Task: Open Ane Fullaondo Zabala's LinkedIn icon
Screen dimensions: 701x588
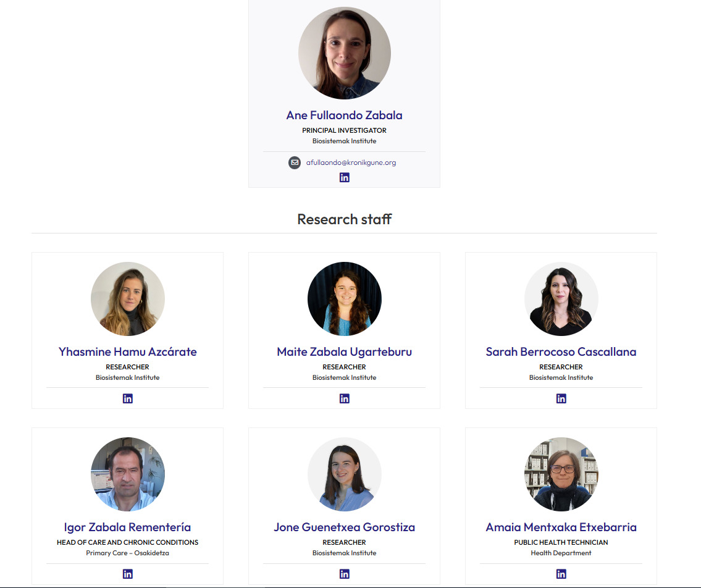Action: (344, 177)
